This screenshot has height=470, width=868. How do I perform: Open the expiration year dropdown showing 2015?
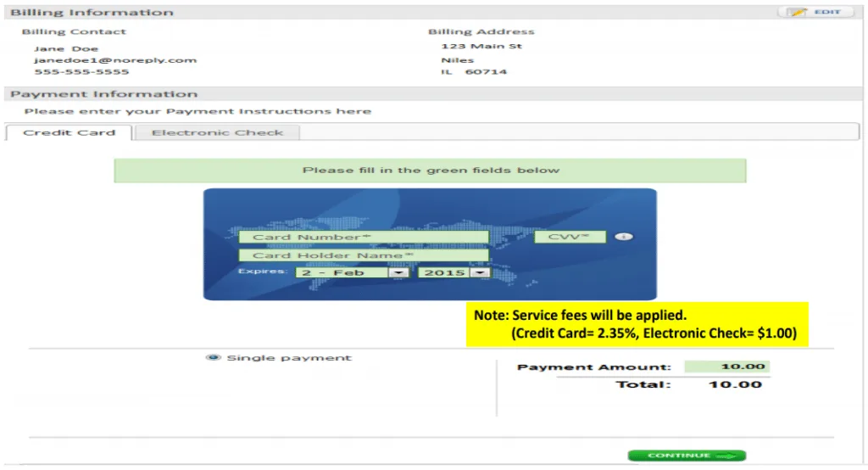click(453, 273)
